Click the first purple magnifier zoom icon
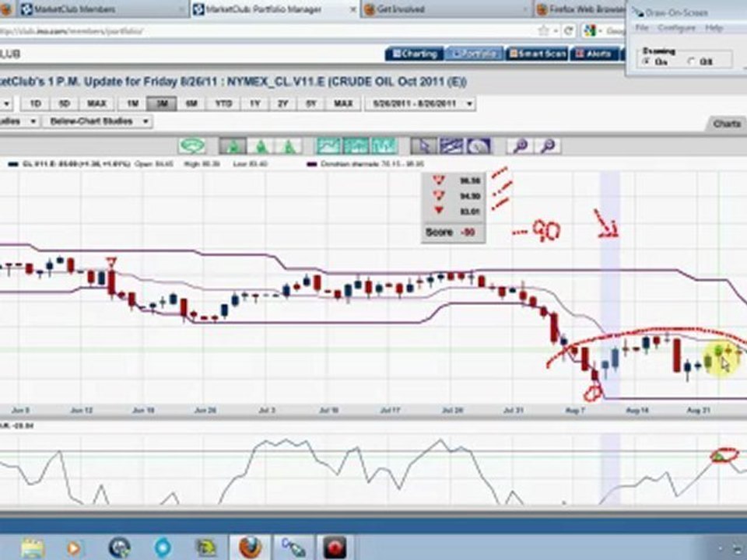 521,145
